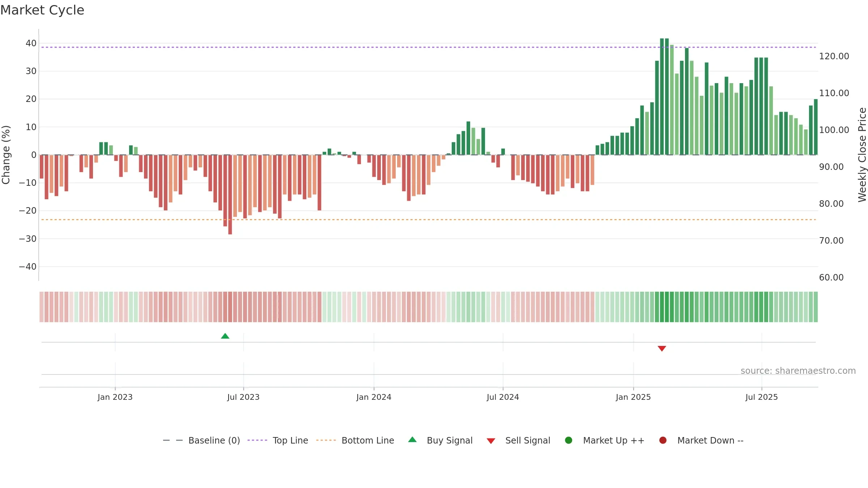The image size is (868, 488).
Task: Click the red triangle icon in legend
Action: click(x=491, y=441)
